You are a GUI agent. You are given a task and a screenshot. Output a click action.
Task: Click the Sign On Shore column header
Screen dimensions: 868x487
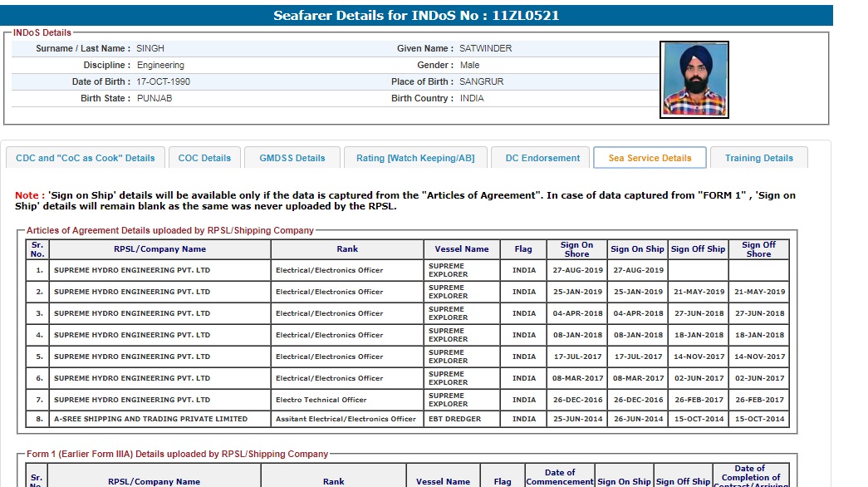click(x=576, y=249)
